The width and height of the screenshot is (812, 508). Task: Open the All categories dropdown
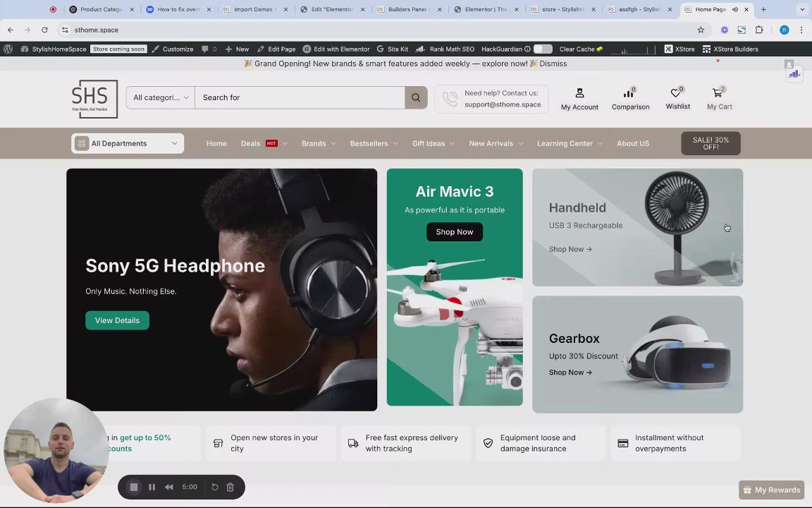(x=161, y=97)
